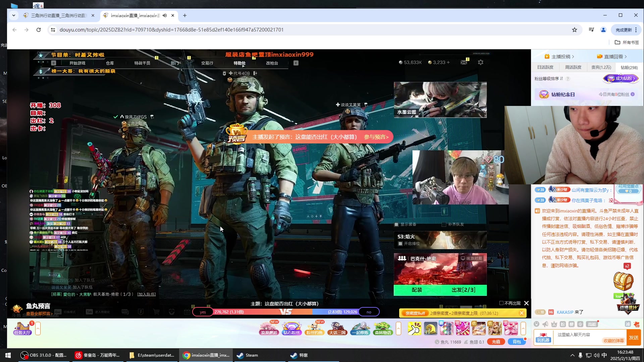Open the 森林物语 activity icon

383,328
